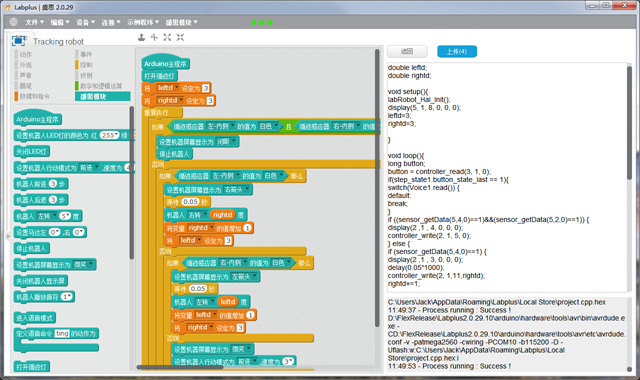Select the stamp duplicate tool icon
Image resolution: width=640 pixels, height=380 pixels.
(141, 38)
